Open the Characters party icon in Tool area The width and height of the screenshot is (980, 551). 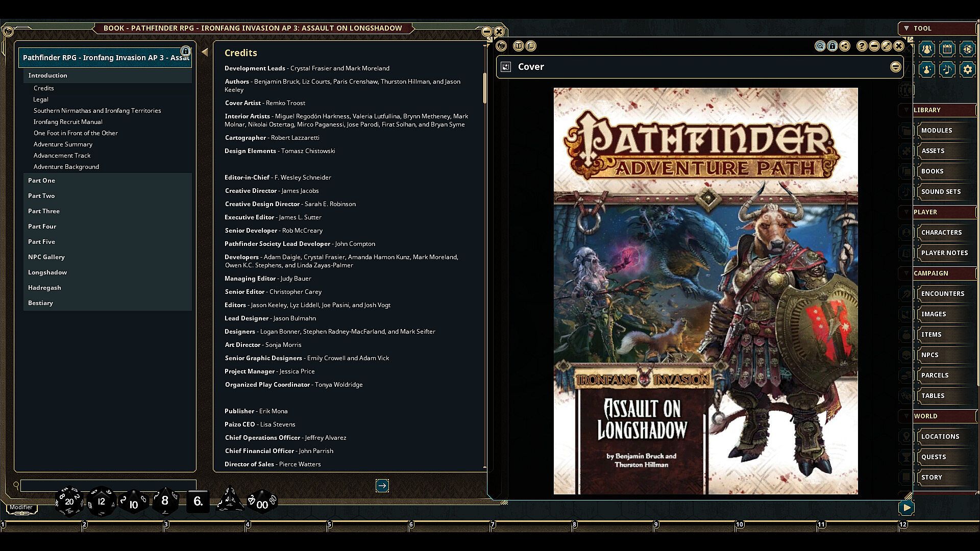[x=927, y=49]
